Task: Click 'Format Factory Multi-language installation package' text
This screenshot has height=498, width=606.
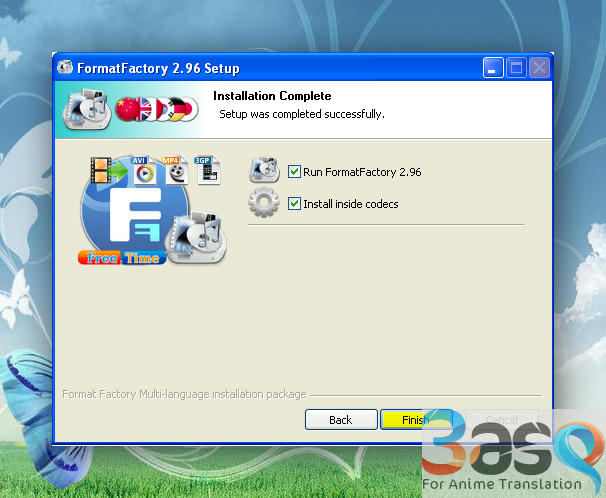Action: [x=184, y=394]
